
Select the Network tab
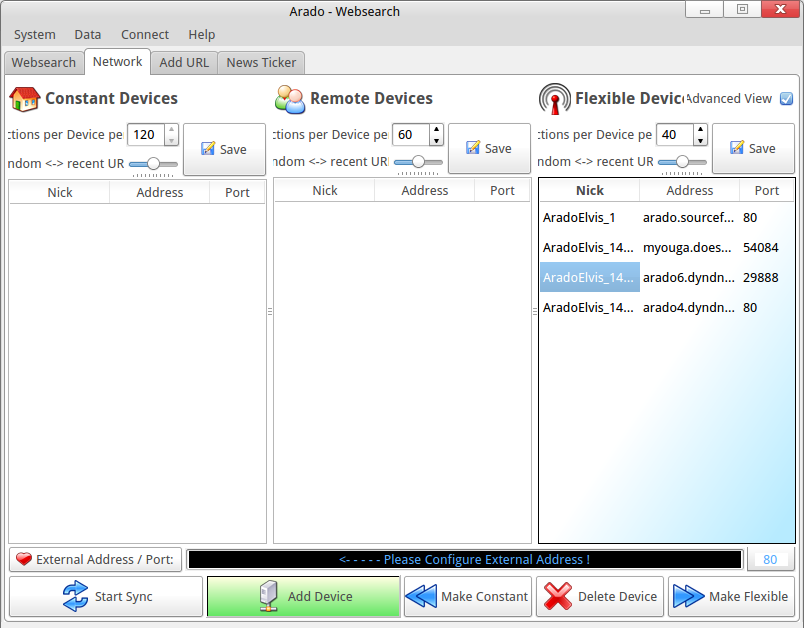117,62
